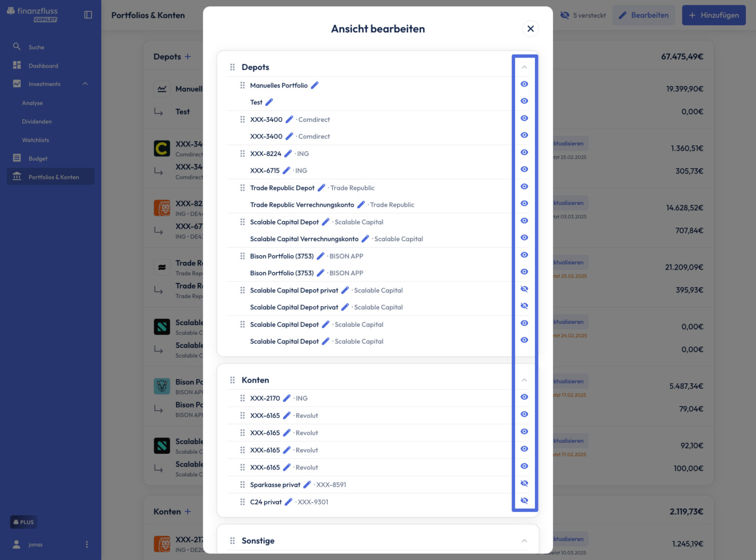Click the Bearbeiten button
This screenshot has width=756, height=560.
pos(644,15)
